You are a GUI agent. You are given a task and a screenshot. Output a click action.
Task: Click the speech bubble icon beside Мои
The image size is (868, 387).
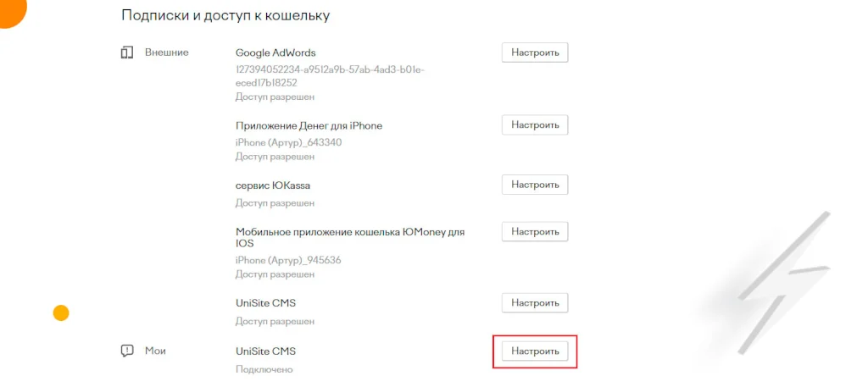click(x=127, y=351)
